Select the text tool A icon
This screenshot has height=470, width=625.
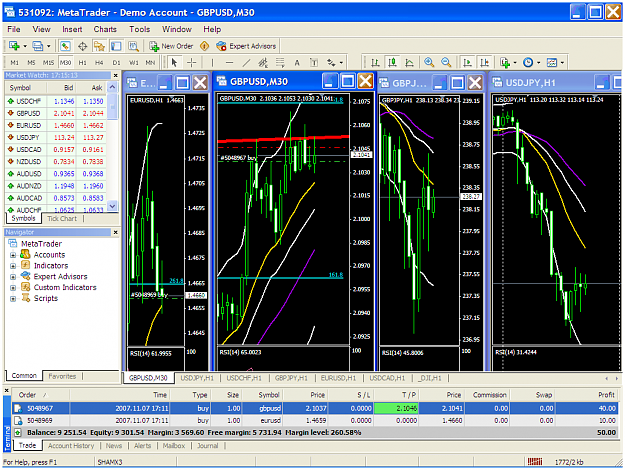pyautogui.click(x=297, y=63)
